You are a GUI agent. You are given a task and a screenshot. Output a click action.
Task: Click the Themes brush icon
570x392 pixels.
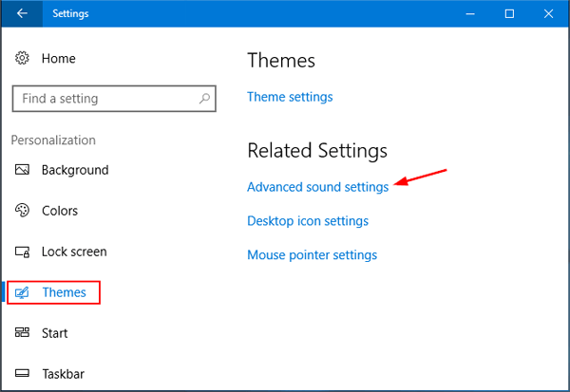point(23,293)
